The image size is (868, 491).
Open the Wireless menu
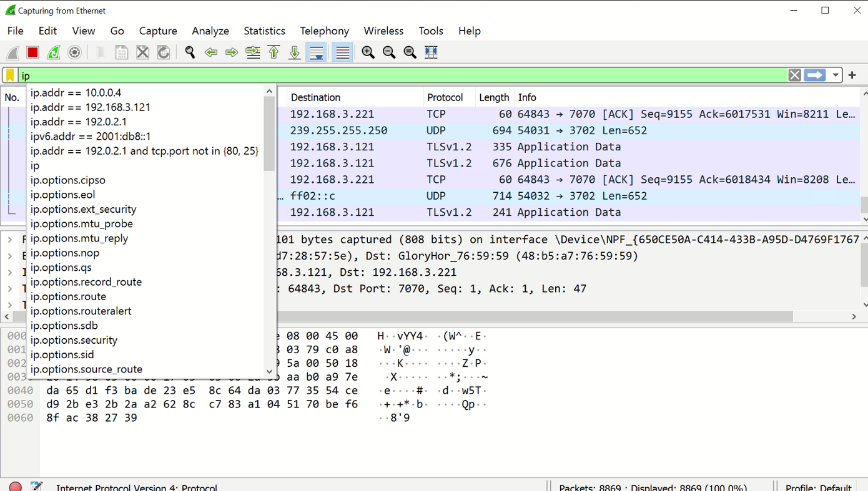(x=383, y=31)
